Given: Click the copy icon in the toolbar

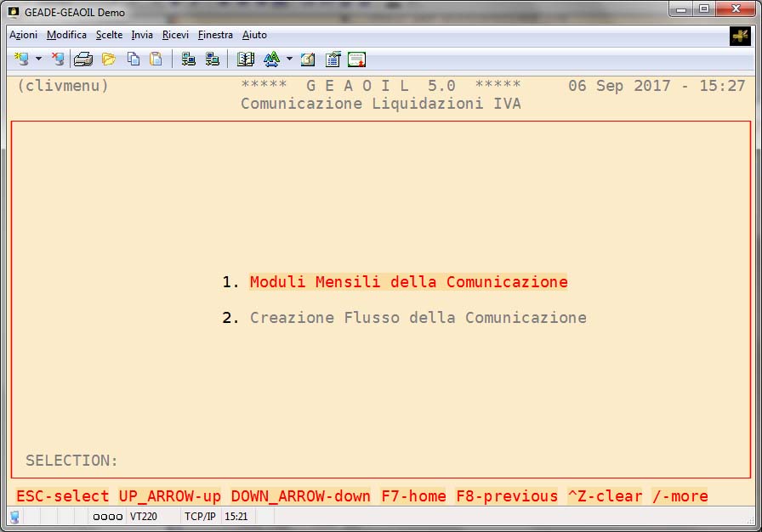Looking at the screenshot, I should click(x=134, y=59).
